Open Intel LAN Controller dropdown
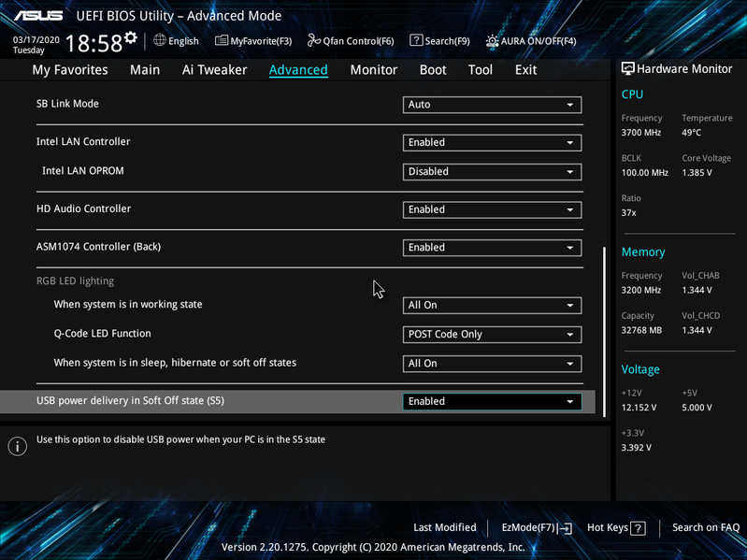This screenshot has height=560, width=747. coord(492,143)
